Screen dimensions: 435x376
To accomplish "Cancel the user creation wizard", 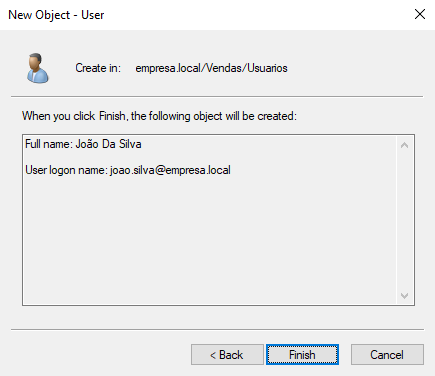I will pos(387,355).
